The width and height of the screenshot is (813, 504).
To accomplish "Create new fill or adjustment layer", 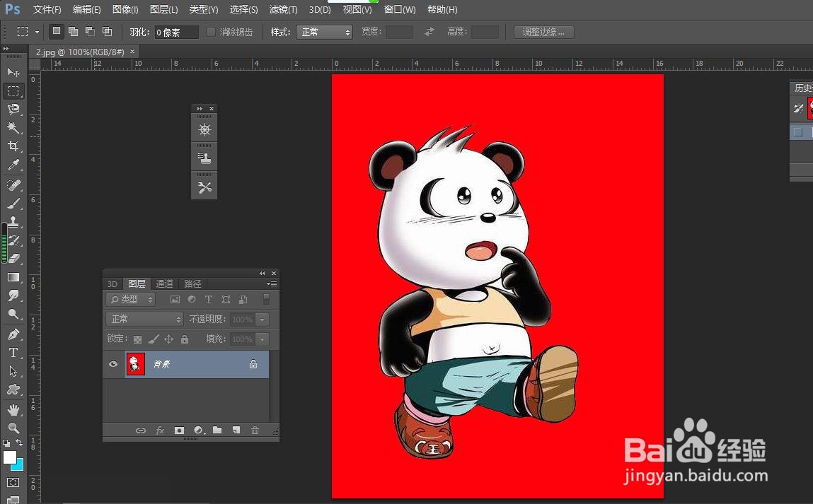I will click(199, 430).
